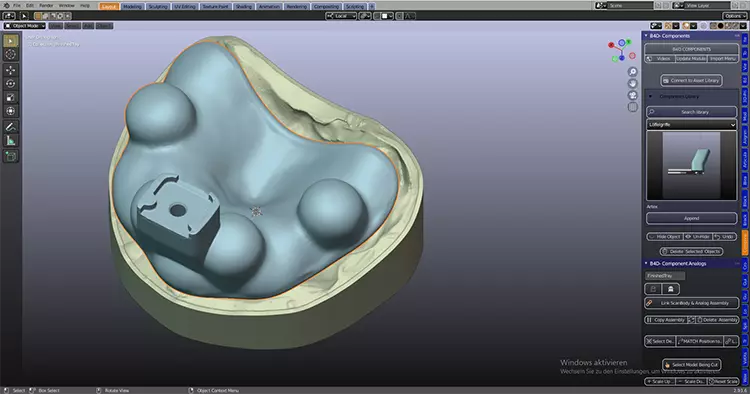Collapse the Component Library subpanel

[651, 96]
